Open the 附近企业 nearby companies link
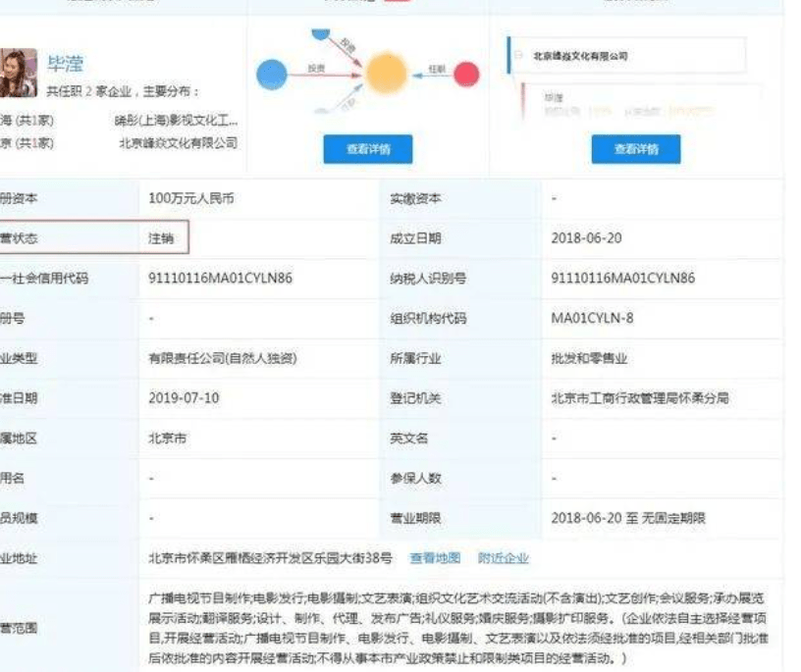 point(503,558)
